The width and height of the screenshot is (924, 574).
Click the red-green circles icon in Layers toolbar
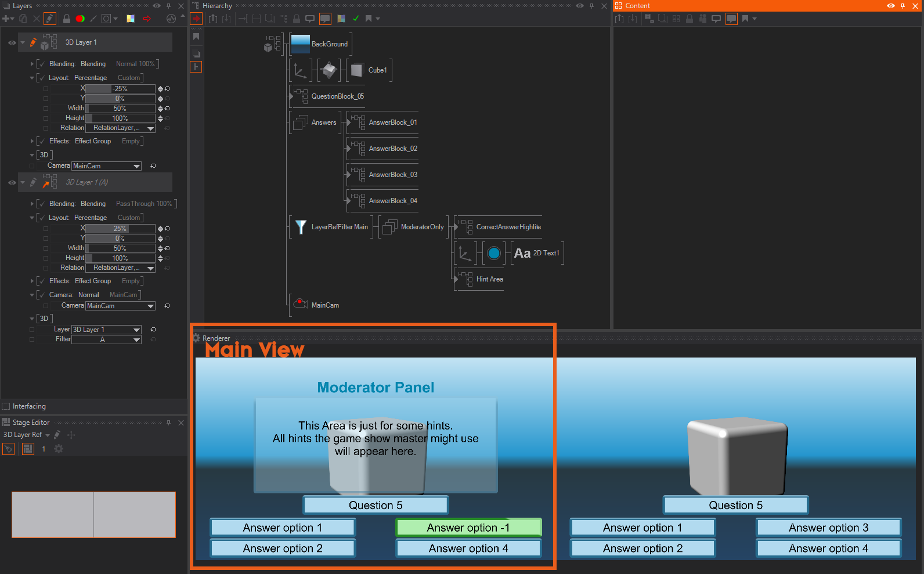80,19
